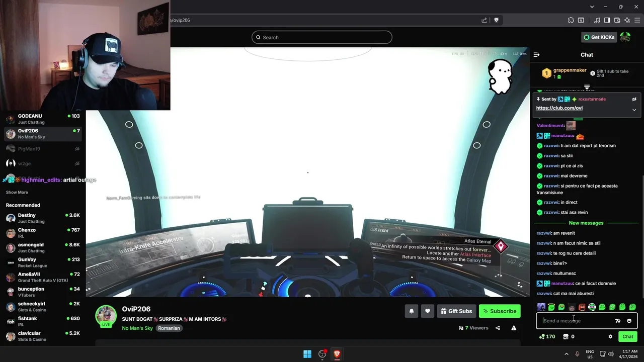
Task: Select OviP206 in followed channels list
Action: click(x=43, y=134)
